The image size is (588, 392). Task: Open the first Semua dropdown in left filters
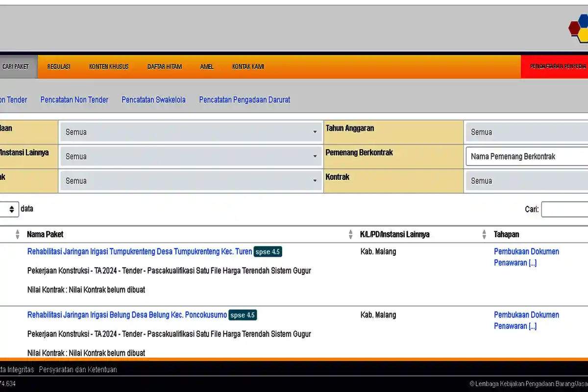pos(191,132)
